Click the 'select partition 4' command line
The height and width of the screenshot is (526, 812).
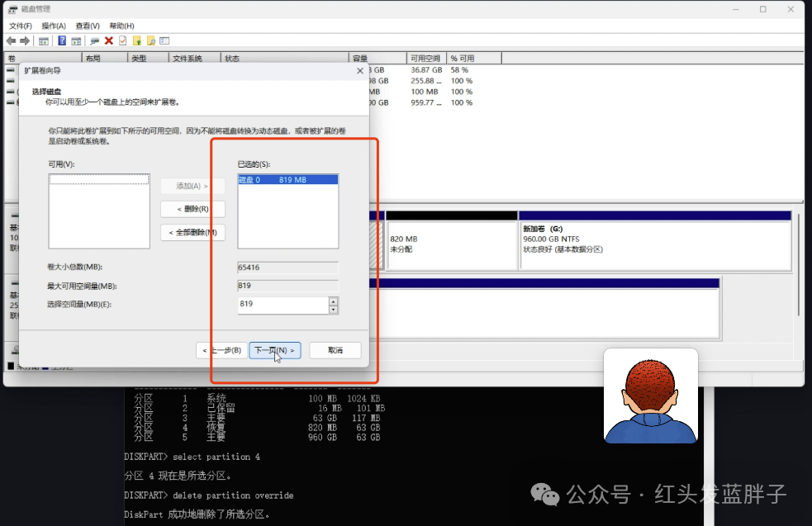[216, 457]
